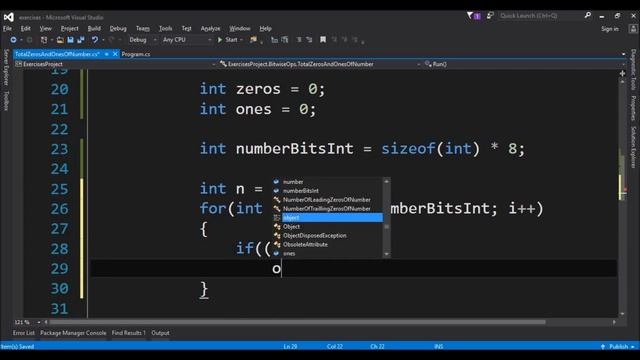The width and height of the screenshot is (640, 360).
Task: Click the Sign in link
Action: [x=609, y=29]
